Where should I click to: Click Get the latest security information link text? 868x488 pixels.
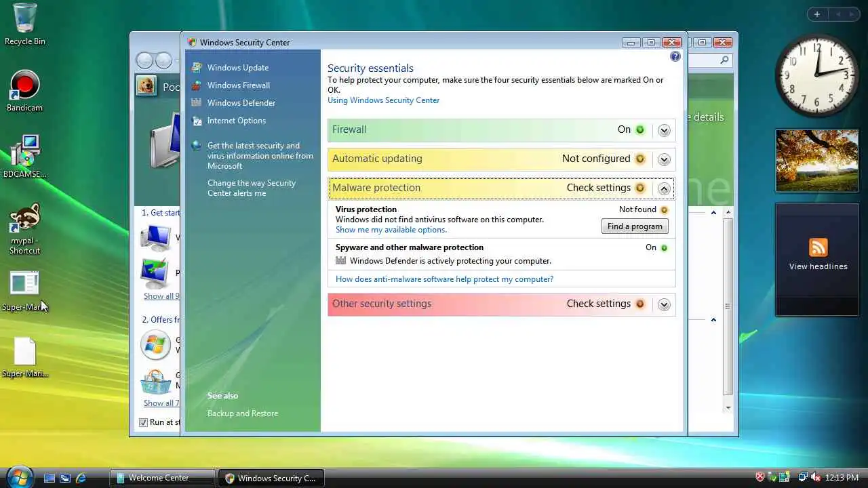[260, 156]
